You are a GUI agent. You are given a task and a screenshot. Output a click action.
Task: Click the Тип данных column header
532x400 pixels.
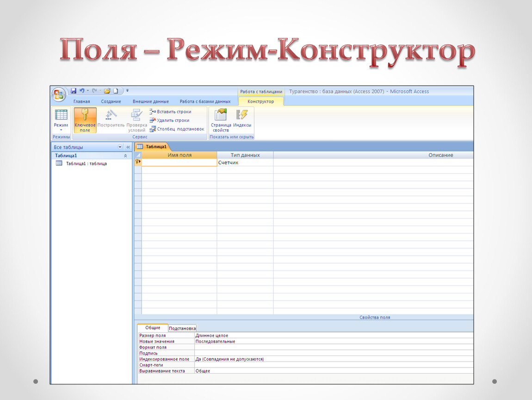click(x=245, y=155)
